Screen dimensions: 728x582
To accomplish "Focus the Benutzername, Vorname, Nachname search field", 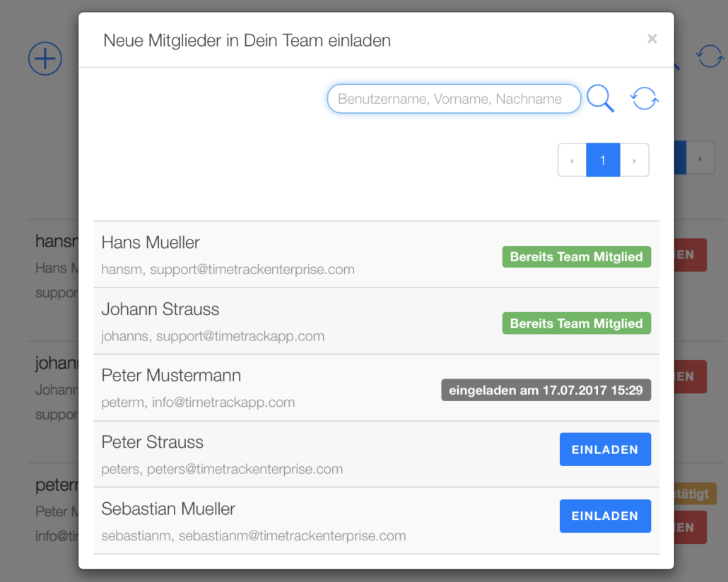I will (454, 98).
